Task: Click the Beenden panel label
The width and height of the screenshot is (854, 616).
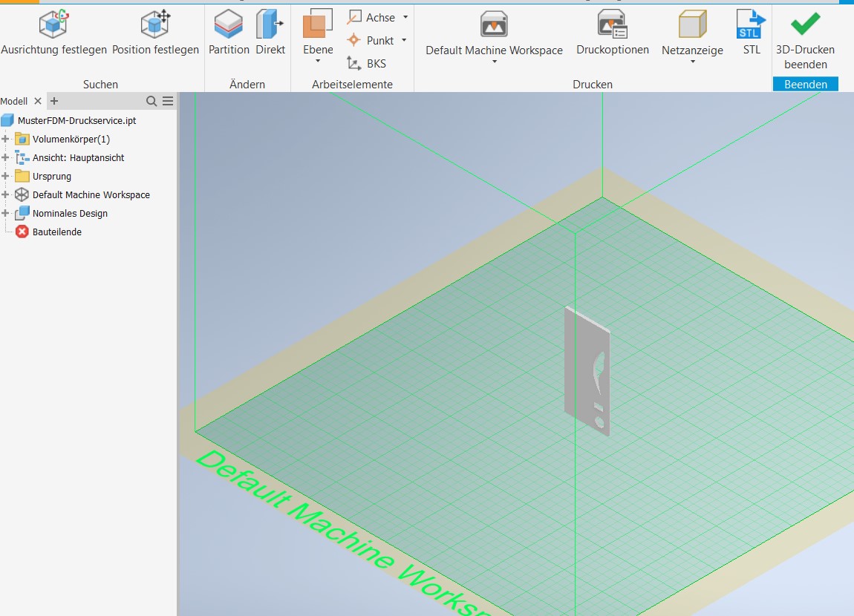Action: tap(806, 85)
